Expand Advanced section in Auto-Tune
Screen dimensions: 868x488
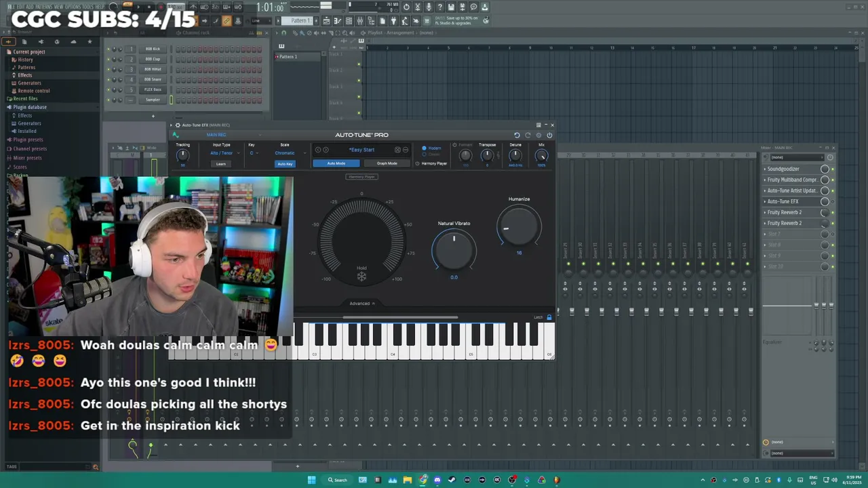(x=362, y=303)
